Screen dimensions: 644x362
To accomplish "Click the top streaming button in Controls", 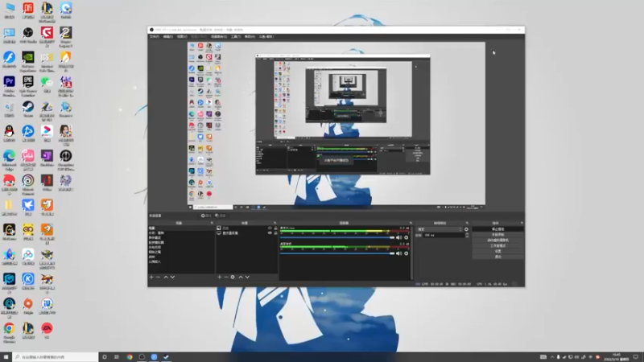I will 497,229.
